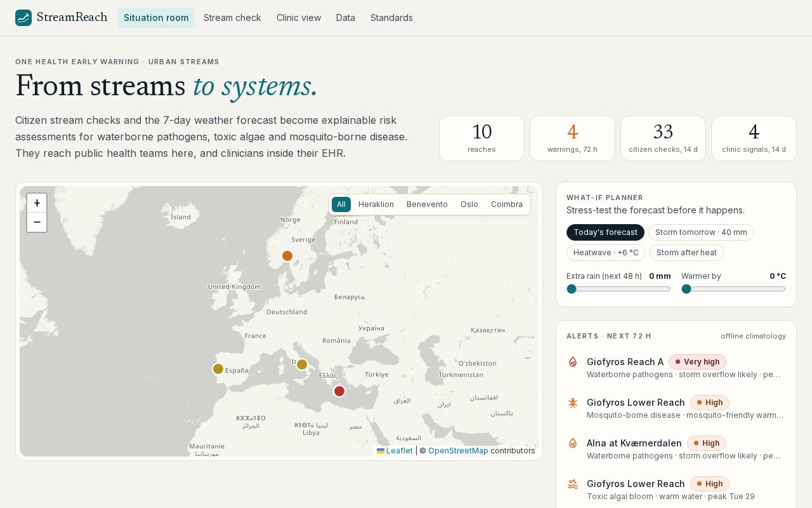This screenshot has width=812, height=508.
Task: Click the Extra rain slider
Action: coord(619,289)
